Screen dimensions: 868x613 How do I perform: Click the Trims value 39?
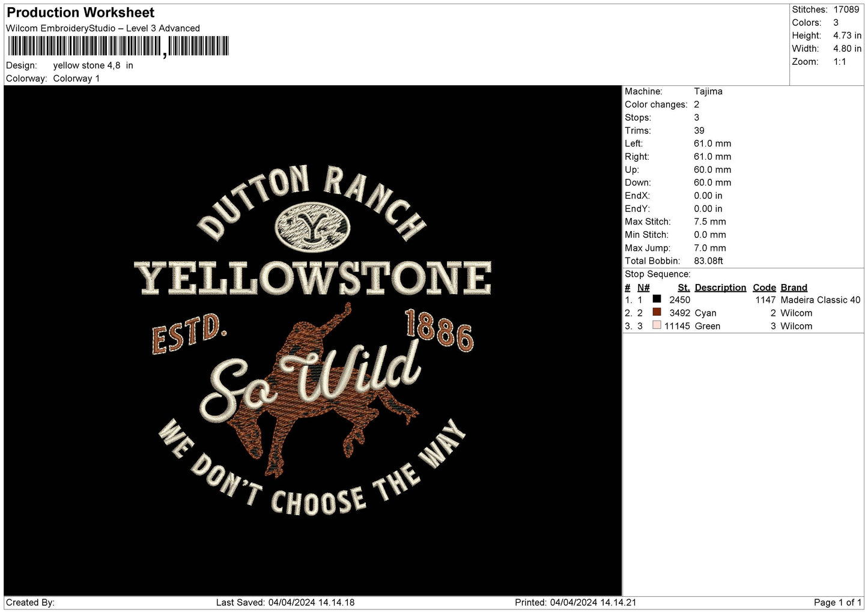click(699, 131)
